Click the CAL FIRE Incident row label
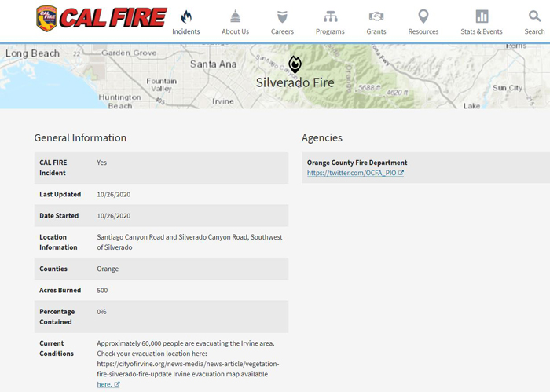Image resolution: width=550 pixels, height=392 pixels. (53, 167)
